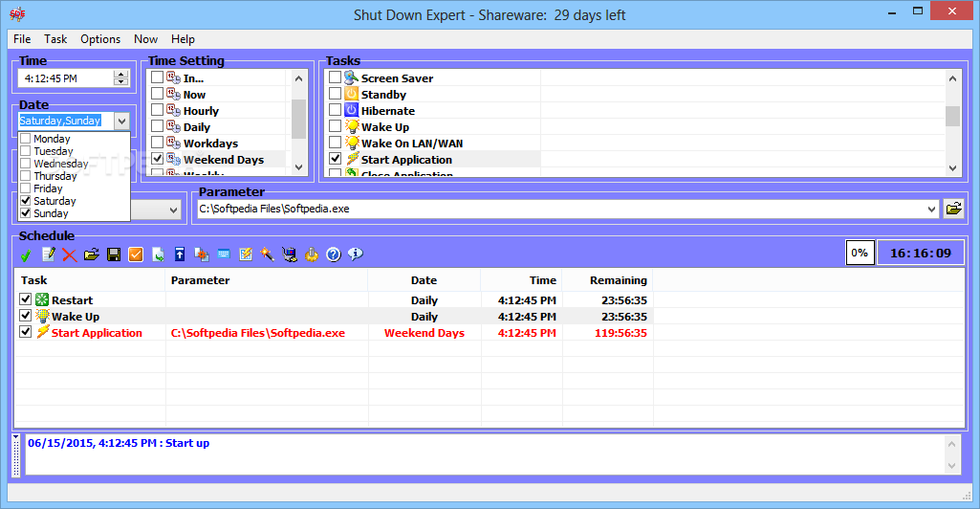Check the Friday checkbox
The image size is (980, 509).
coord(26,188)
